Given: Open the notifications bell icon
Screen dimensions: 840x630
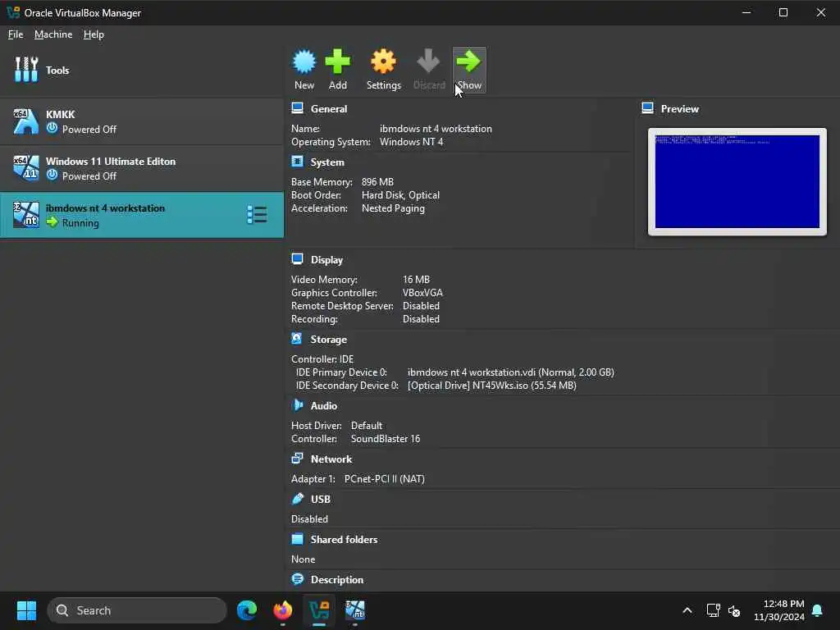Looking at the screenshot, I should pyautogui.click(x=818, y=610).
